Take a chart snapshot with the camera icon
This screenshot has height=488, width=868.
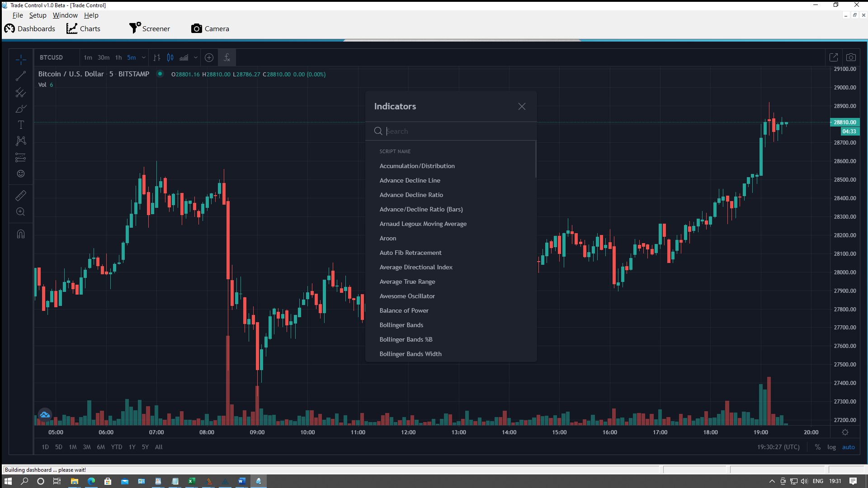(851, 57)
